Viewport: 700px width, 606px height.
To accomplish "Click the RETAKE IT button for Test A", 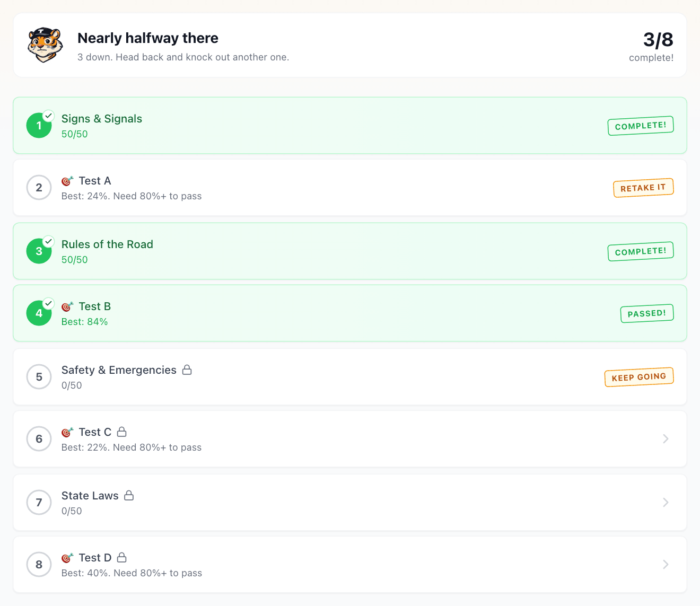I will tap(643, 188).
